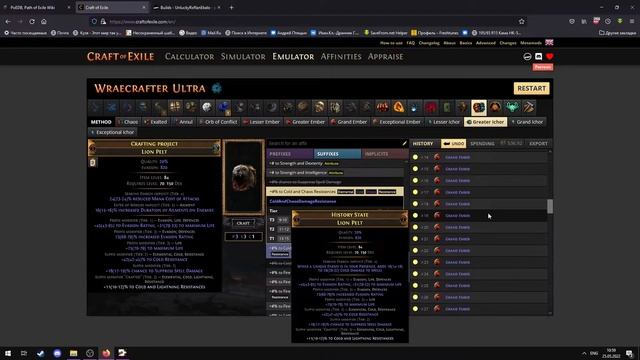Image resolution: width=640 pixels, height=360 pixels.
Task: Switch to the Suffixes tab
Action: click(x=337, y=154)
